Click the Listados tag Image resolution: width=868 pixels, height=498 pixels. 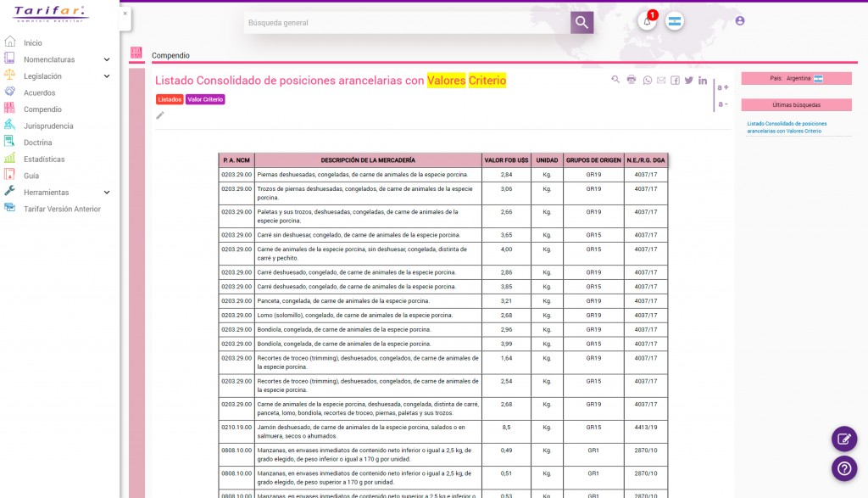[170, 99]
